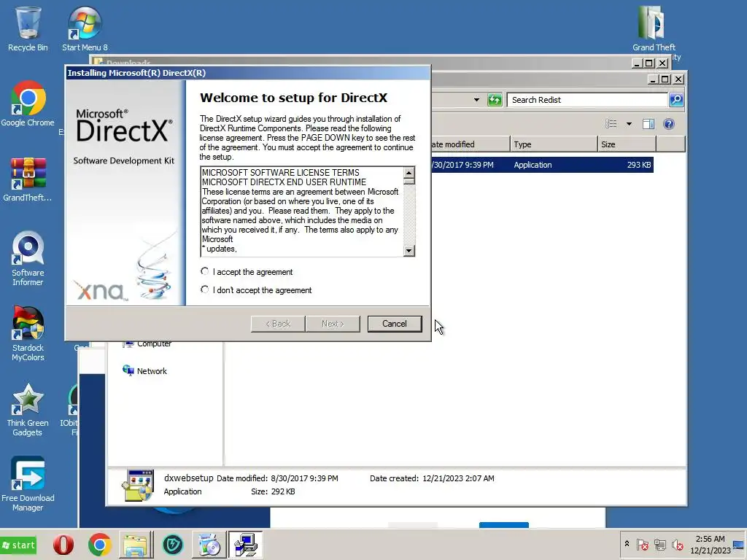Click the Change your view icon
747x560 pixels.
[x=611, y=124]
